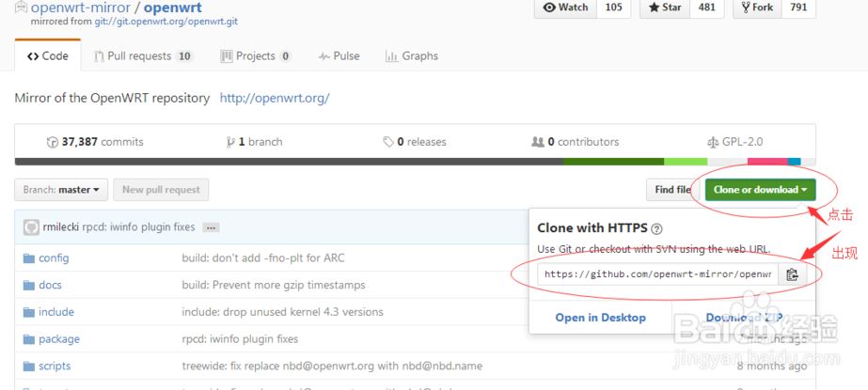Copy clone URL with clipboard icon
The width and height of the screenshot is (868, 390).
pyautogui.click(x=792, y=274)
